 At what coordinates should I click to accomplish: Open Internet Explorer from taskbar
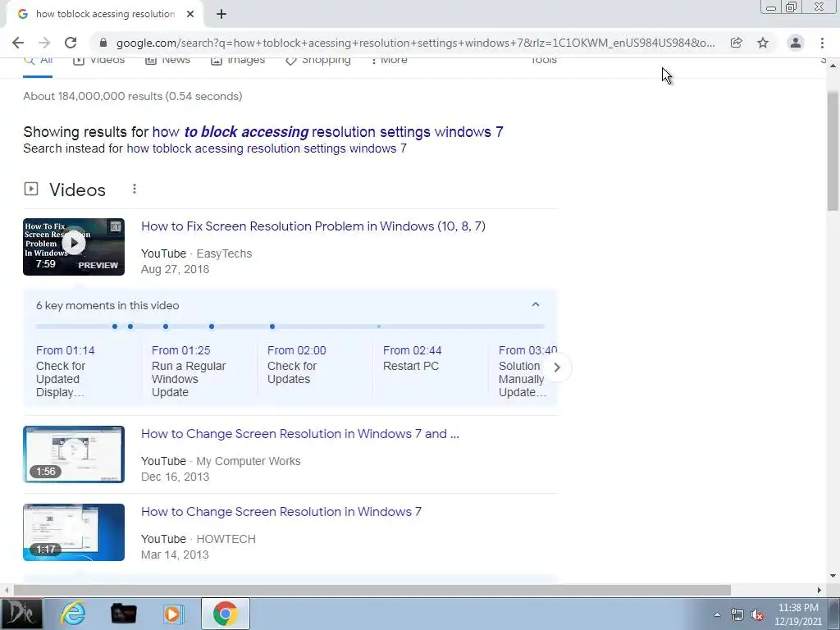[x=73, y=614]
